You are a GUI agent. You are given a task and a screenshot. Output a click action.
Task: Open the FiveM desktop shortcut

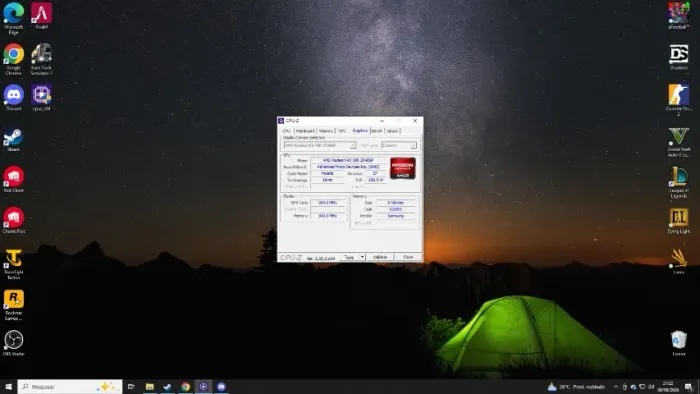coord(42,16)
